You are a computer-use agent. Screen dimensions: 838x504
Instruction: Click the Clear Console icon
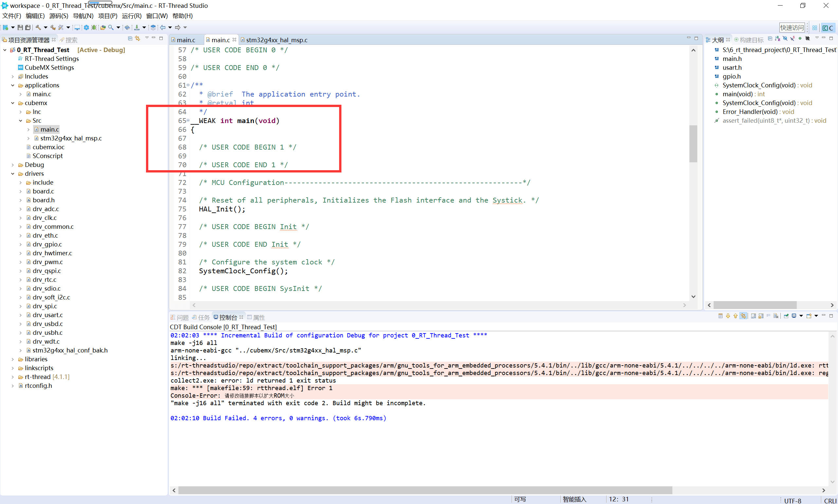(776, 316)
